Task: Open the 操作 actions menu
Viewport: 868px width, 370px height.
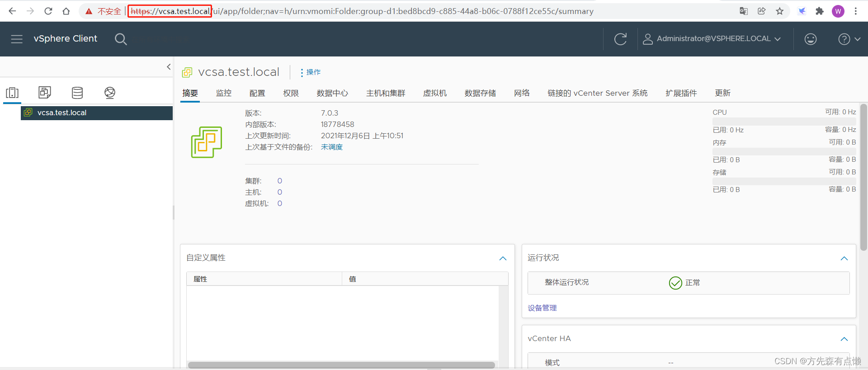Action: coord(311,72)
